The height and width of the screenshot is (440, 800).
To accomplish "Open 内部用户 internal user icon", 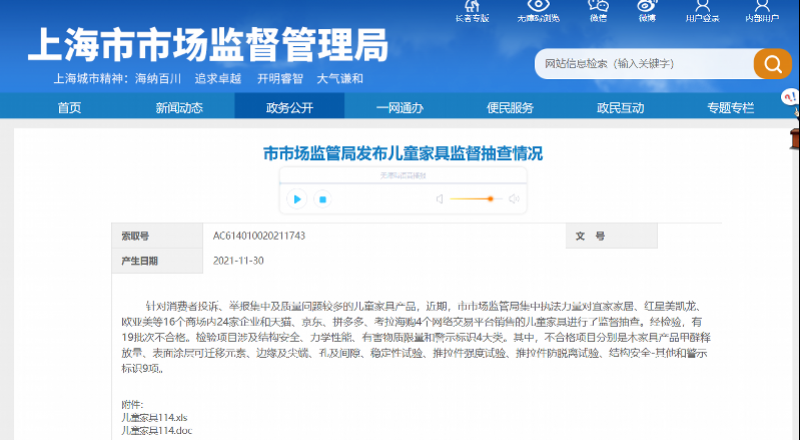I will (762, 6).
